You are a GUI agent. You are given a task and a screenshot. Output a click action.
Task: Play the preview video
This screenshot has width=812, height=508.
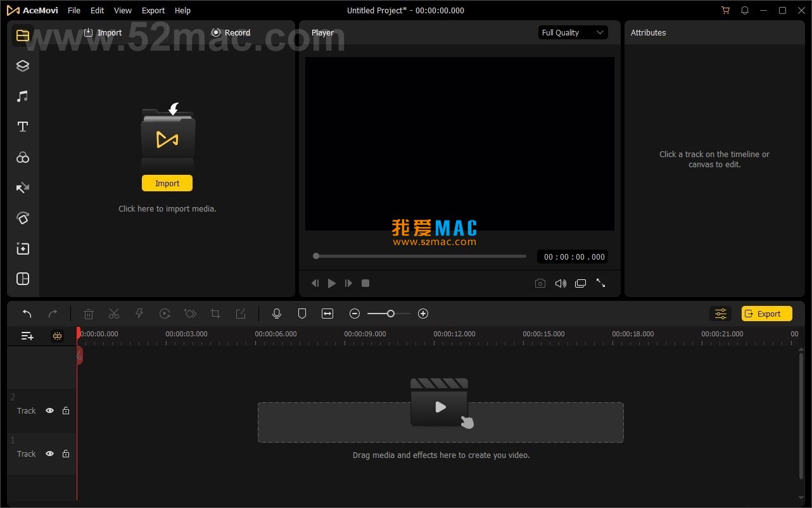point(331,283)
